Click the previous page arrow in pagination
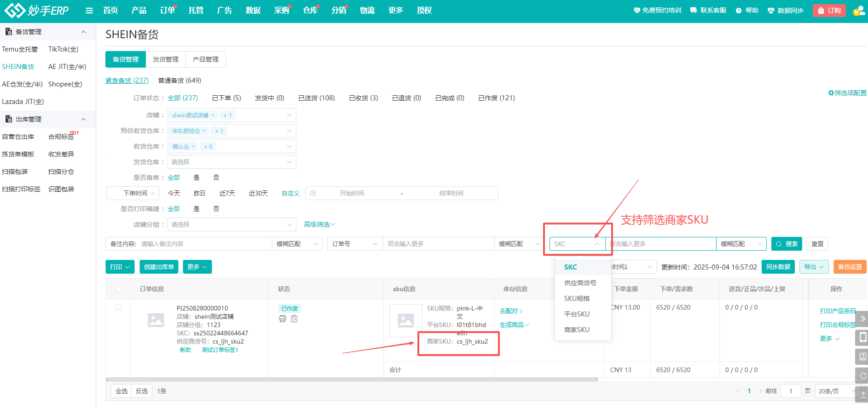Viewport: 868px width, 408px height. pos(738,391)
